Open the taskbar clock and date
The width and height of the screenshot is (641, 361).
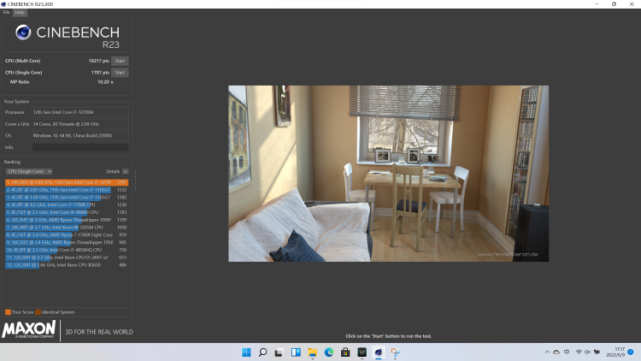pos(617,352)
